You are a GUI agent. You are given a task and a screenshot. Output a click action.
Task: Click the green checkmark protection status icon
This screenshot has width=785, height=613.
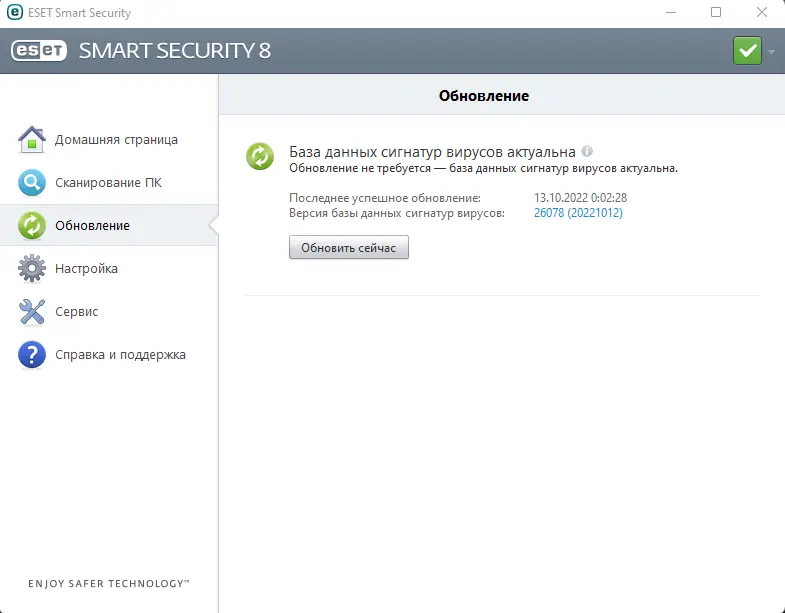click(x=747, y=50)
